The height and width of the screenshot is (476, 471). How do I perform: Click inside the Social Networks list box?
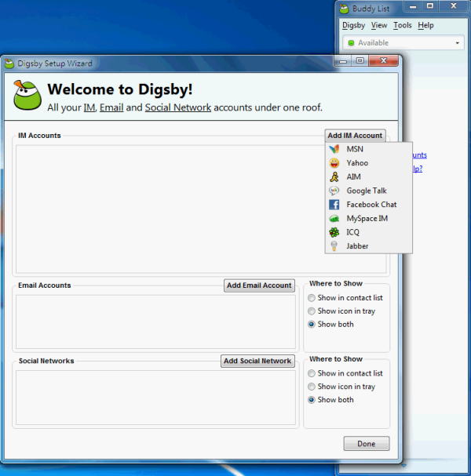click(155, 398)
